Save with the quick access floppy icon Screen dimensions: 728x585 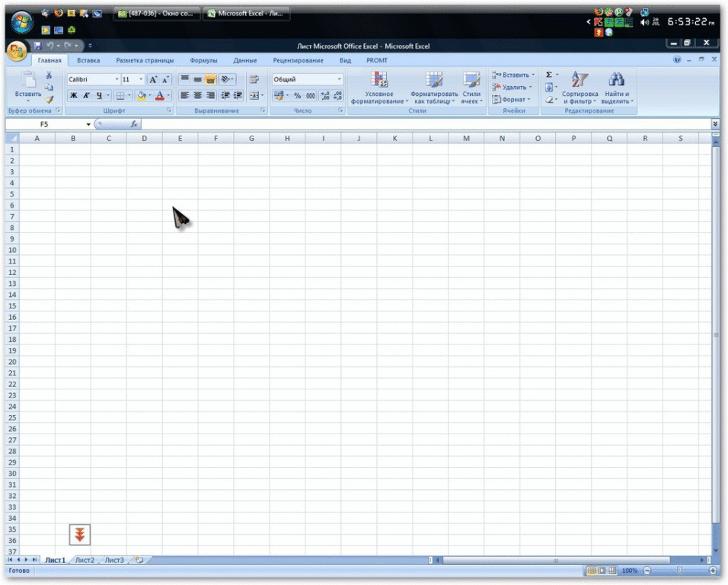click(38, 46)
